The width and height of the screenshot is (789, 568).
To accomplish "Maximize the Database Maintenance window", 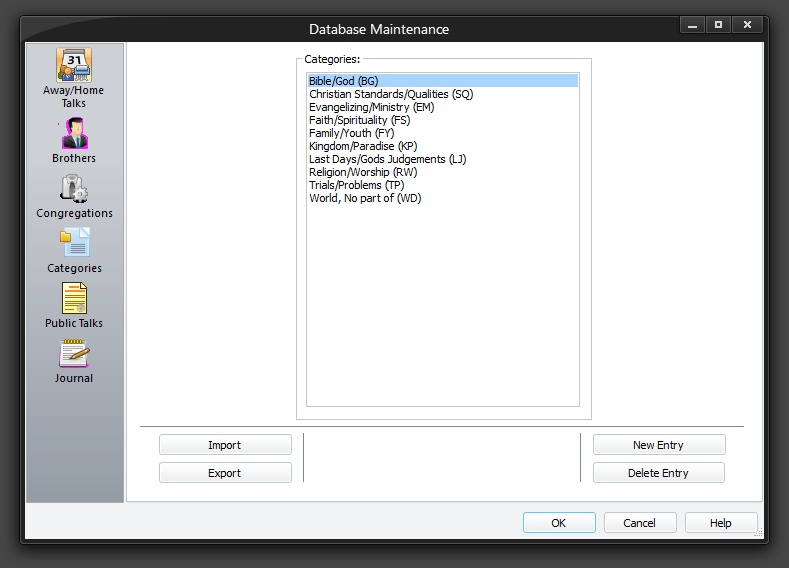I will coord(719,25).
